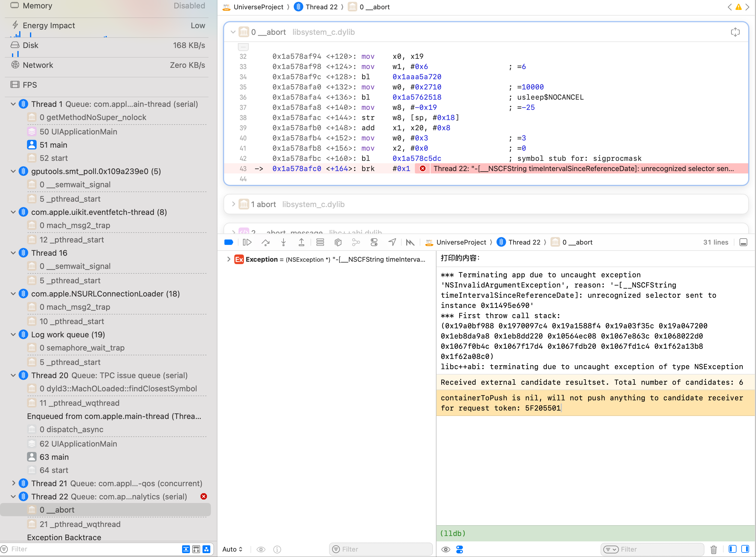
Task: Collapse the Thread 1 tree node
Action: [x=13, y=104]
